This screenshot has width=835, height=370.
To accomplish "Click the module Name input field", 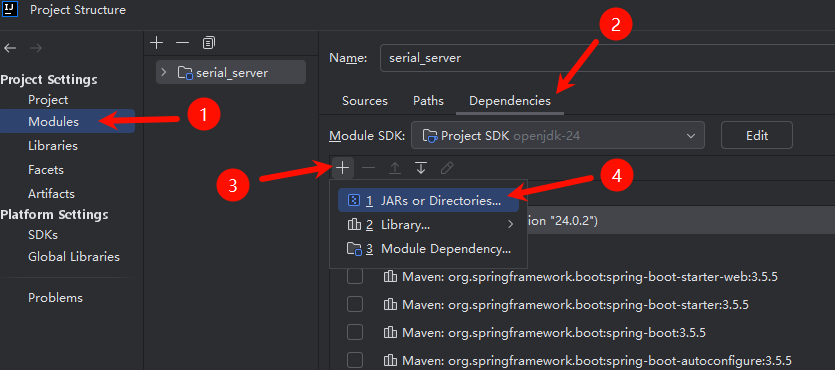I will tap(607, 57).
